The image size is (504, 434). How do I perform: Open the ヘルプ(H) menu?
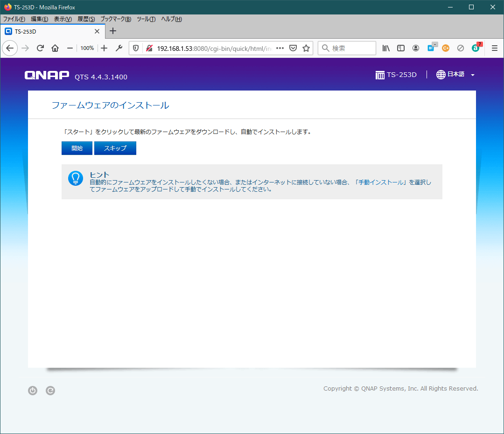171,19
